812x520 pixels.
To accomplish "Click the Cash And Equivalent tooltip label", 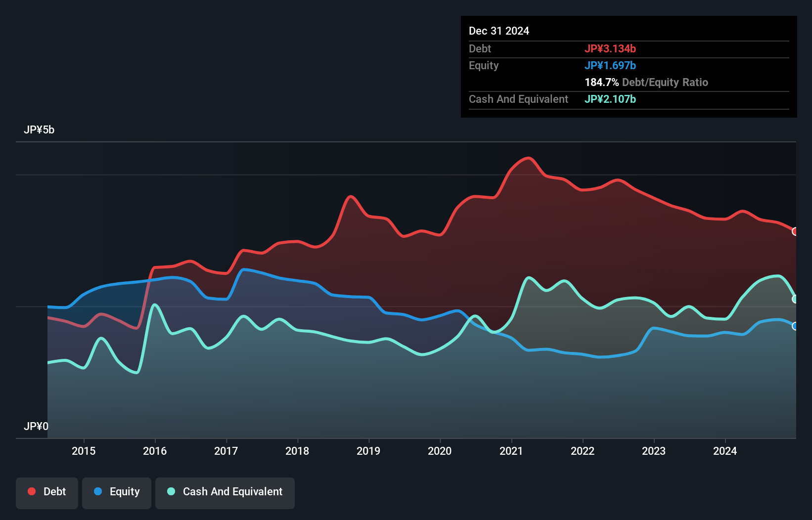I will point(518,99).
